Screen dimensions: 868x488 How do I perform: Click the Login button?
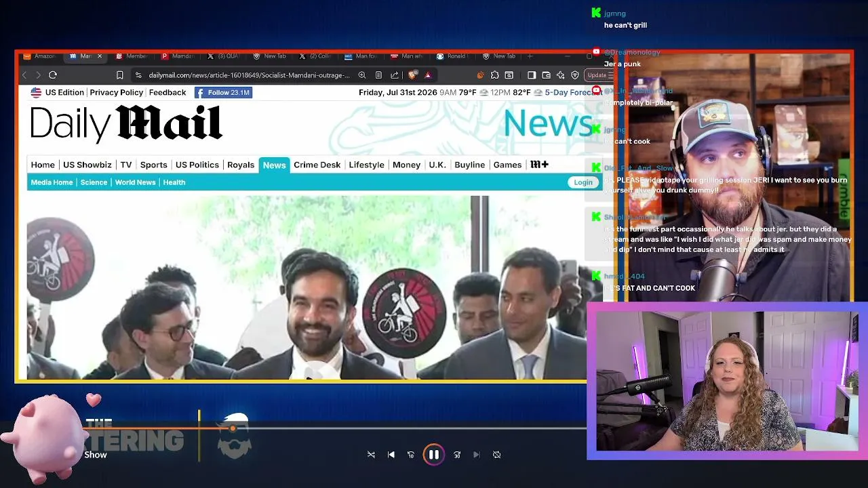pyautogui.click(x=583, y=182)
